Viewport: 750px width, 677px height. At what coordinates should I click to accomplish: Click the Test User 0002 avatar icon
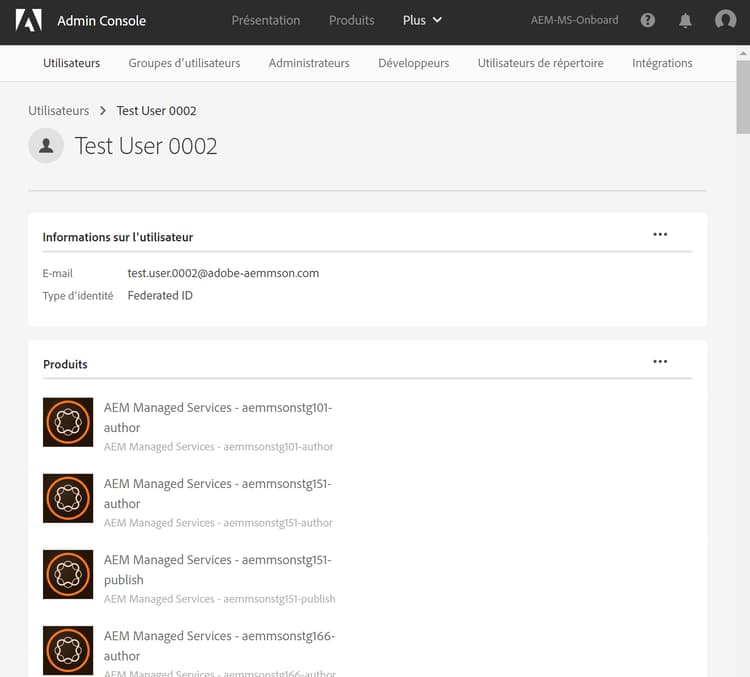[x=46, y=145]
